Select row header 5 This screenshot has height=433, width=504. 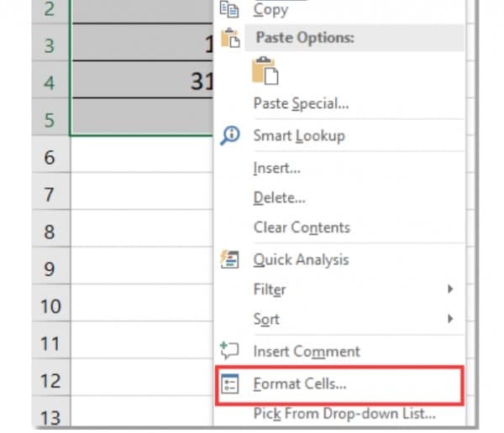pyautogui.click(x=51, y=117)
